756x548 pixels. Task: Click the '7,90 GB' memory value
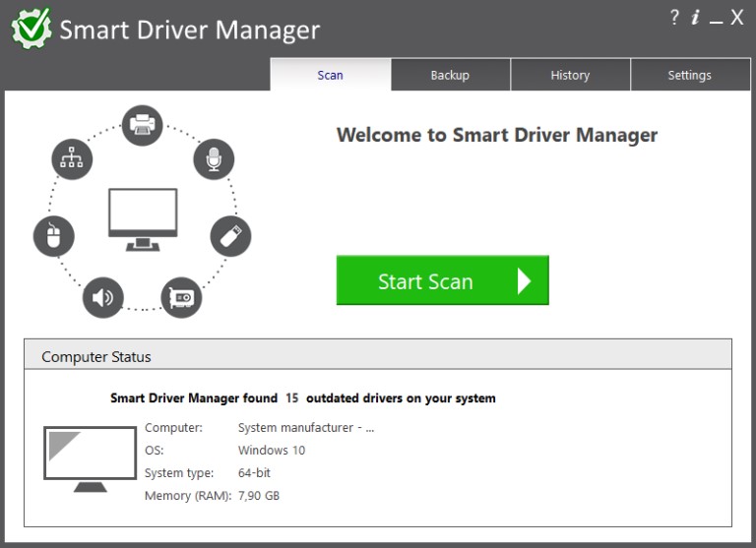click(x=259, y=496)
